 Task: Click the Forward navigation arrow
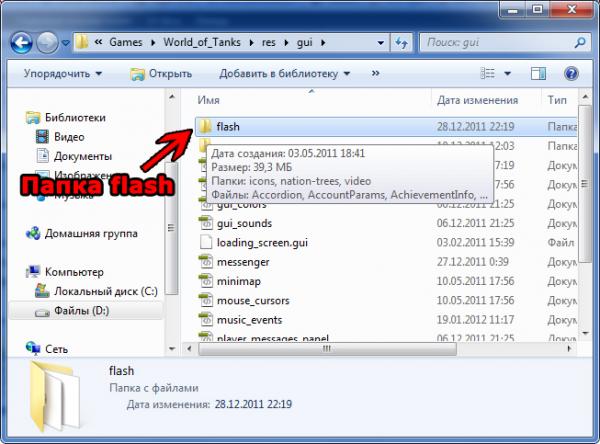47,42
